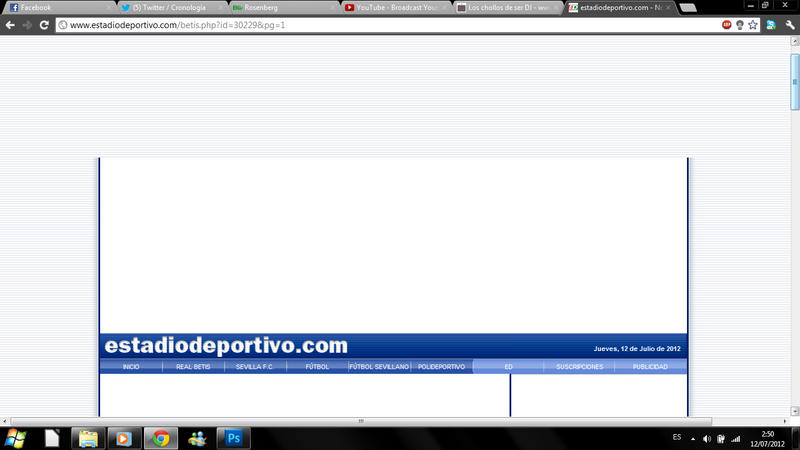Click the horizontal scrollbar left arrow
This screenshot has width=800, height=450.
(x=5, y=421)
